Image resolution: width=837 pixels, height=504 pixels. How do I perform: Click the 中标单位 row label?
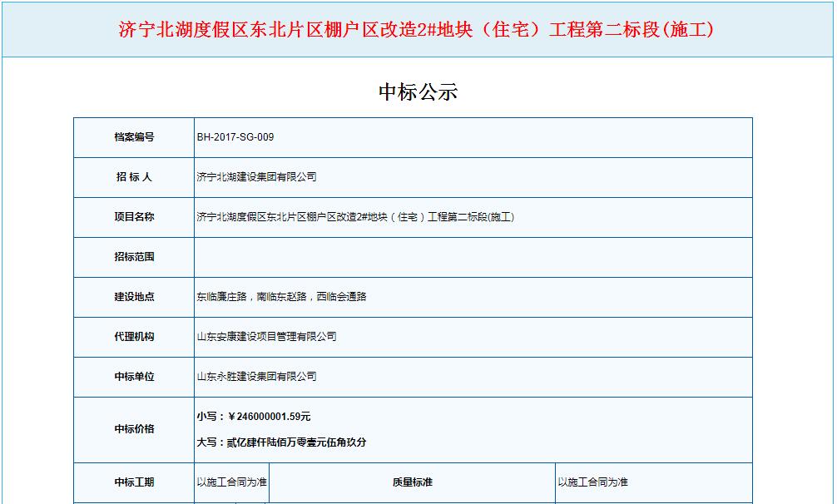coord(136,377)
